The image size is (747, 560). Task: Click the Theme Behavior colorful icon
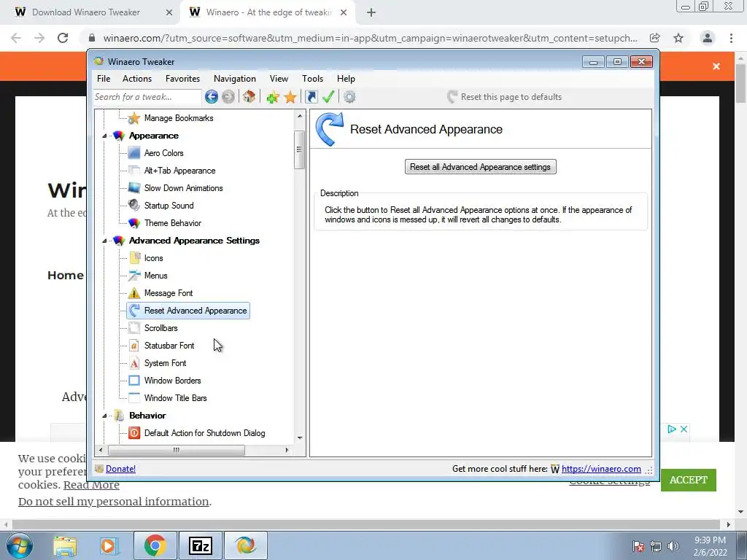click(x=134, y=223)
